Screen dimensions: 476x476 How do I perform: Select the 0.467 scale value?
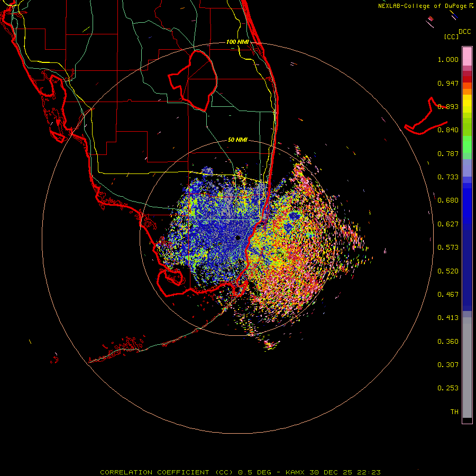[x=448, y=295]
